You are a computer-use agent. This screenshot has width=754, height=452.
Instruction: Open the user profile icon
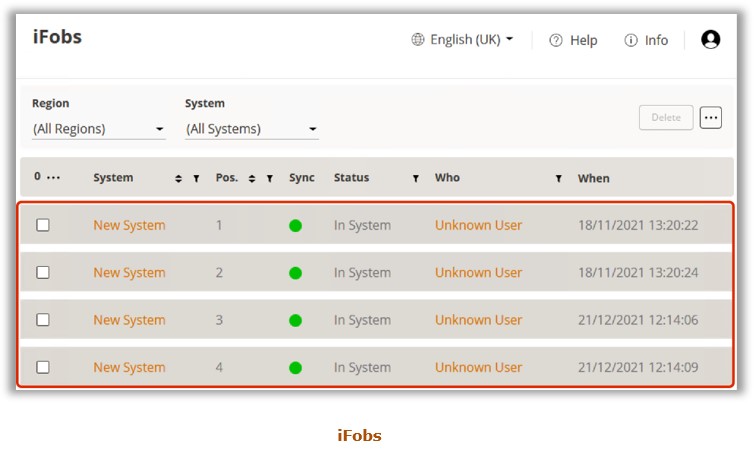tap(710, 40)
